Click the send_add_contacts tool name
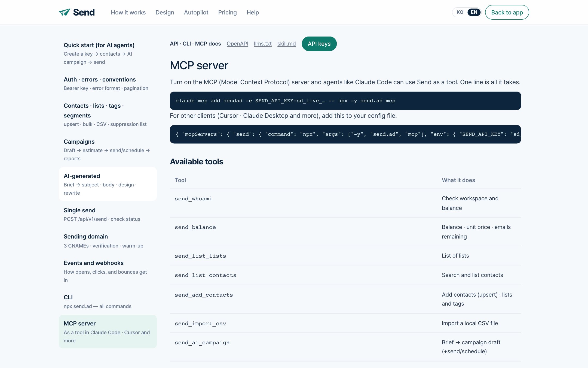This screenshot has width=588, height=368. [204, 295]
